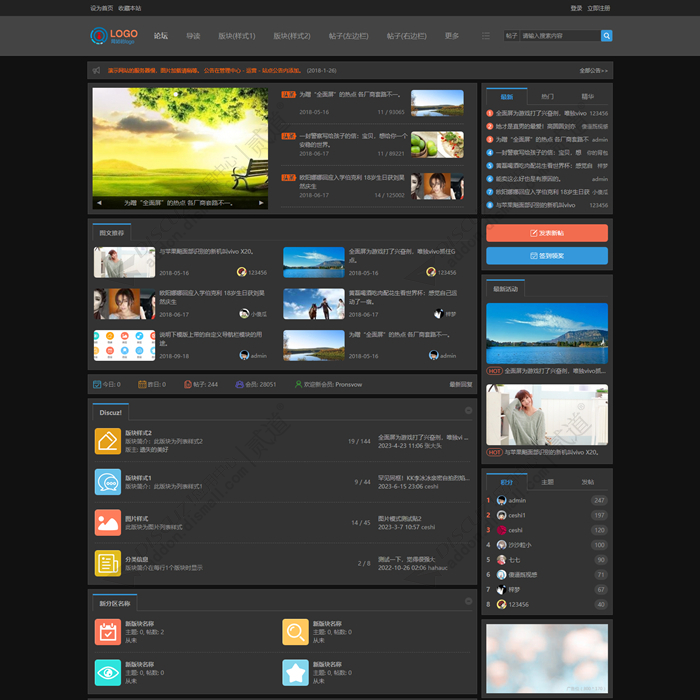The image size is (700, 700).
Task: Switch to the 热门 threads tab
Action: click(x=547, y=96)
